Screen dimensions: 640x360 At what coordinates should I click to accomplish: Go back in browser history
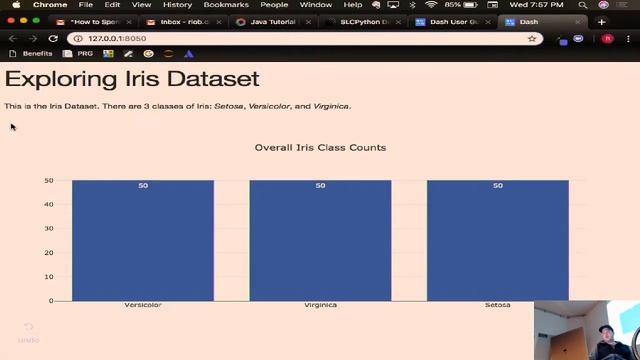pos(13,38)
